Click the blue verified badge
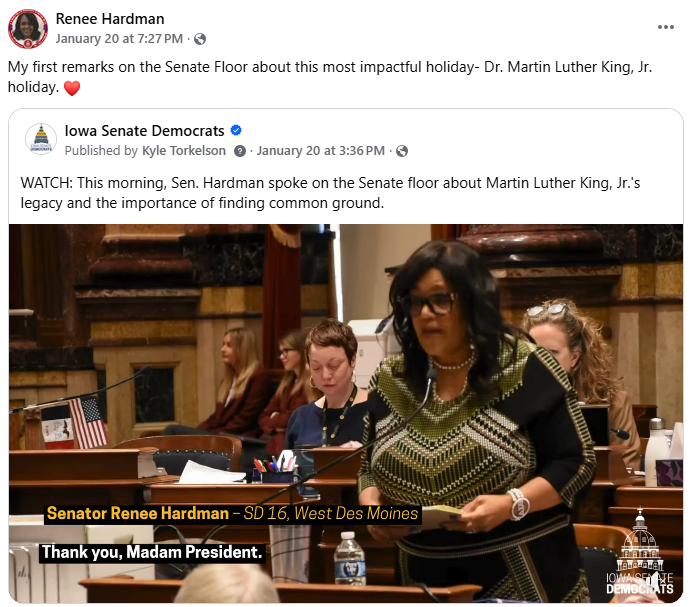This screenshot has width=691, height=607. [236, 130]
